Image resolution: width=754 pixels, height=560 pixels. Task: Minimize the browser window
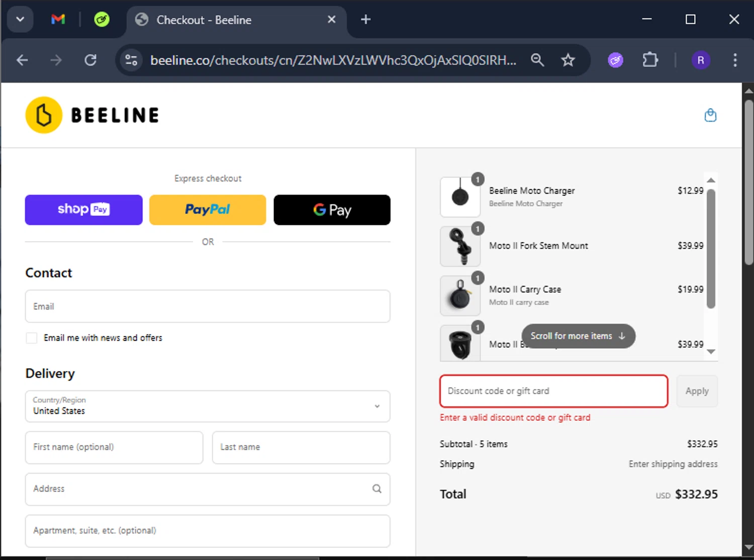click(x=647, y=19)
